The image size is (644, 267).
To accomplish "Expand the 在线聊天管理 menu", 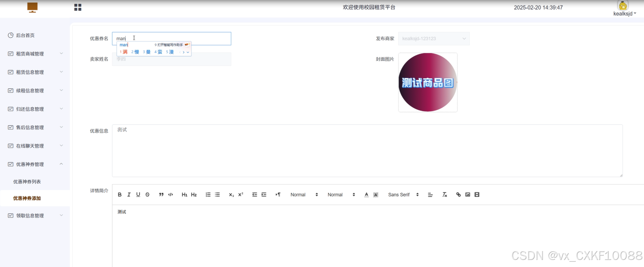I will click(35, 146).
